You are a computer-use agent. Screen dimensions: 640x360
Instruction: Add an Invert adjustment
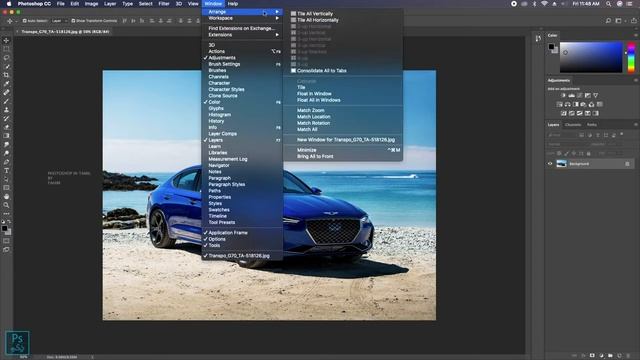564,113
